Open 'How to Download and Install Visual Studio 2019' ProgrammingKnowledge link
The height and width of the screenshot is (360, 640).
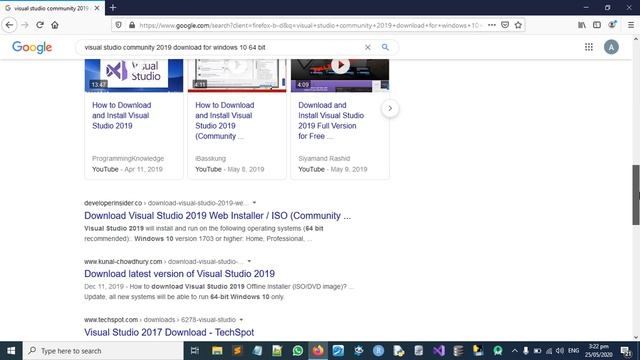pyautogui.click(x=122, y=116)
